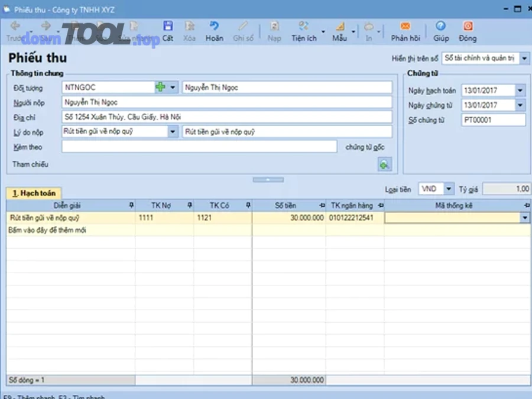The image size is (532, 399).
Task: Click the Số chứng từ PT00001 field
Action: [x=493, y=120]
